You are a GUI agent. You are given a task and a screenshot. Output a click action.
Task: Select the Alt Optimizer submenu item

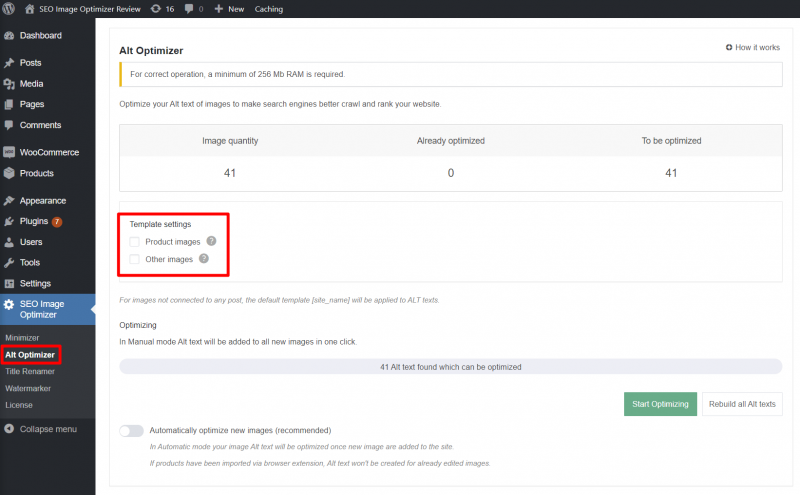[x=30, y=355]
